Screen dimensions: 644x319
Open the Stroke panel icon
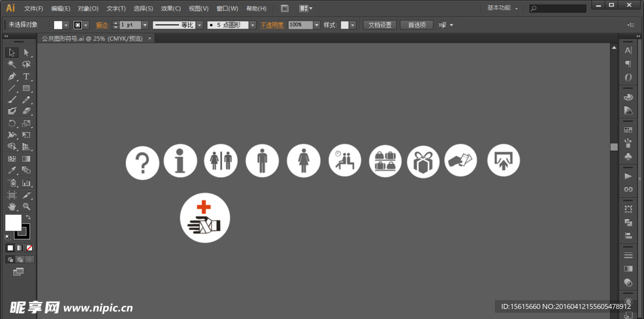click(x=628, y=255)
